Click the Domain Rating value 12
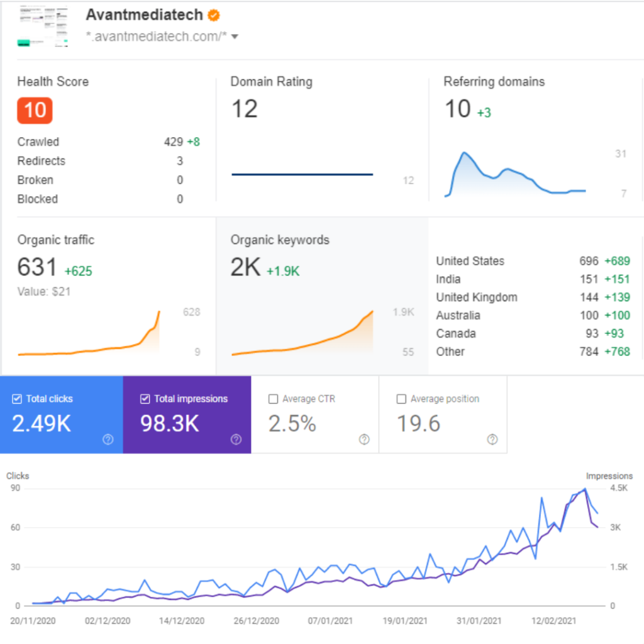Image resolution: width=644 pixels, height=644 pixels. (x=245, y=109)
